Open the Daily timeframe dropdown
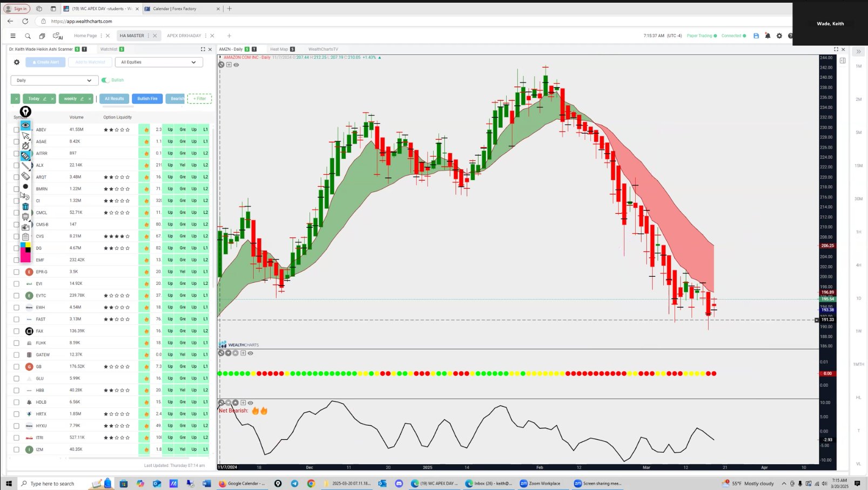868x490 pixels. [x=54, y=80]
